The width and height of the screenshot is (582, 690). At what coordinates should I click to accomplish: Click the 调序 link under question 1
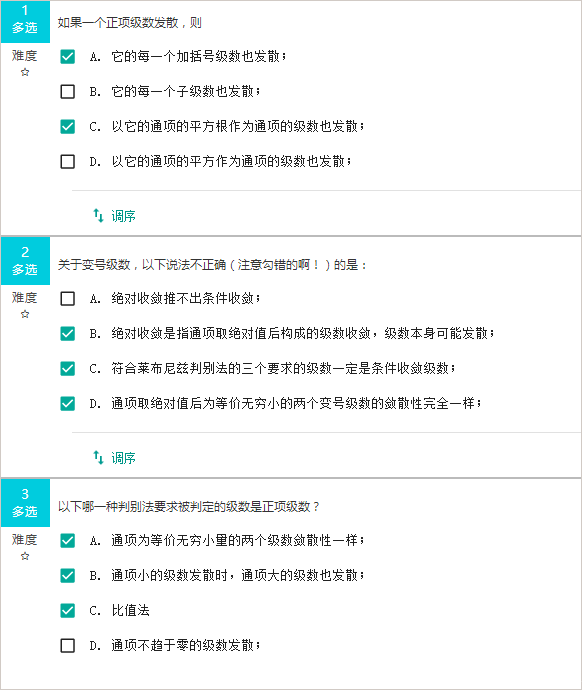pos(123,216)
